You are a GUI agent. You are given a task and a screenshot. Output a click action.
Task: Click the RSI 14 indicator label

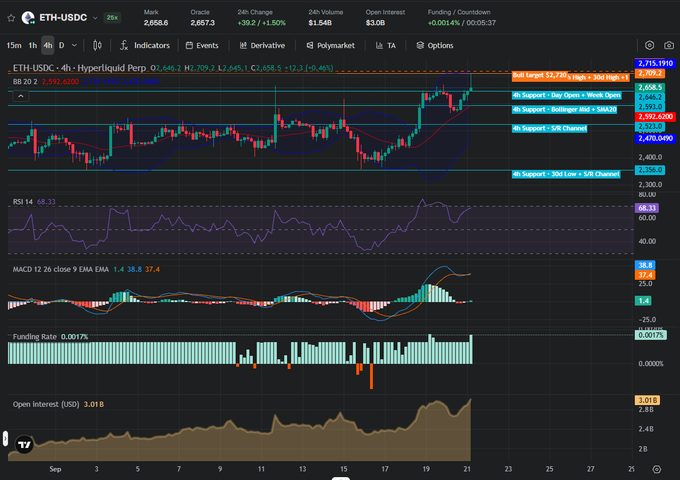(x=23, y=202)
